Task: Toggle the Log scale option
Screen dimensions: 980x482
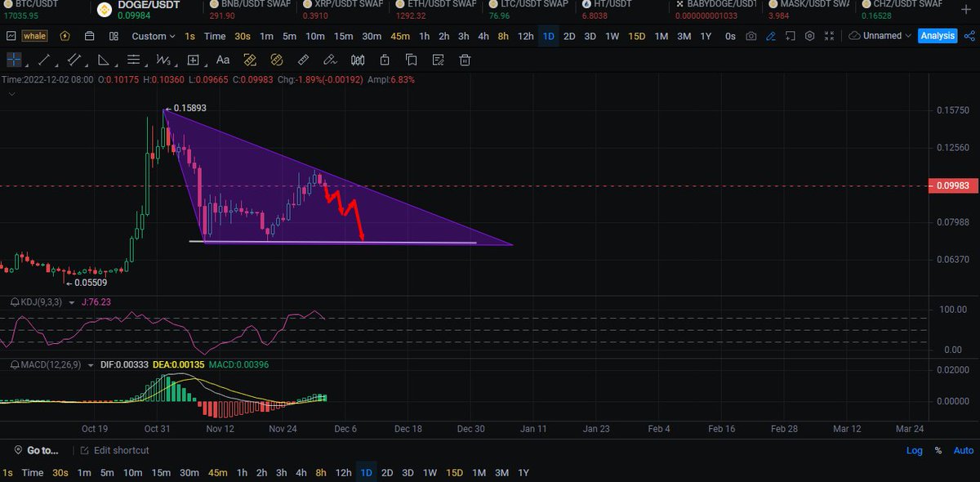Action: [915, 451]
